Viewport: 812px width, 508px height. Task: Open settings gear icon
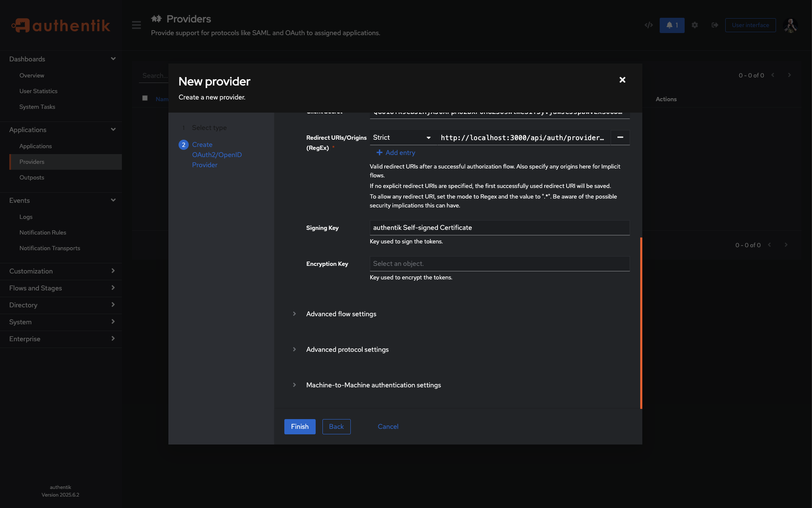click(695, 25)
